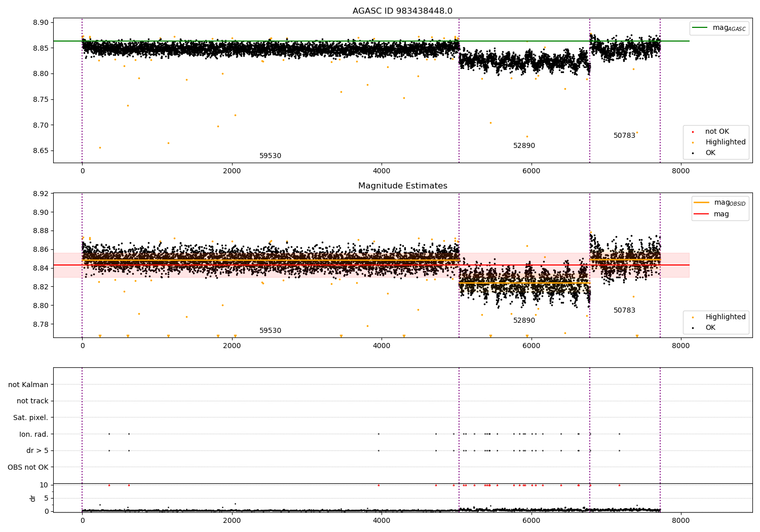The height and width of the screenshot is (532, 760).
Task: Click "Highlighted" legend entry in top plot
Action: pos(725,142)
